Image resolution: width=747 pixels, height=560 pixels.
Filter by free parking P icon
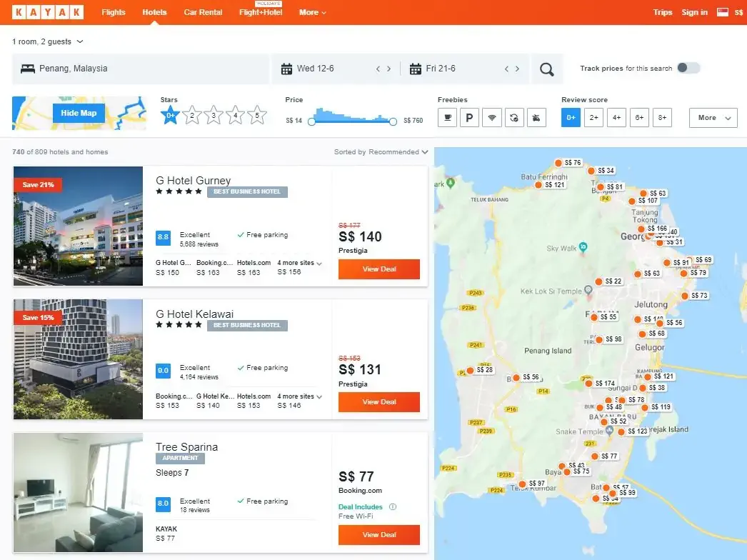click(469, 118)
